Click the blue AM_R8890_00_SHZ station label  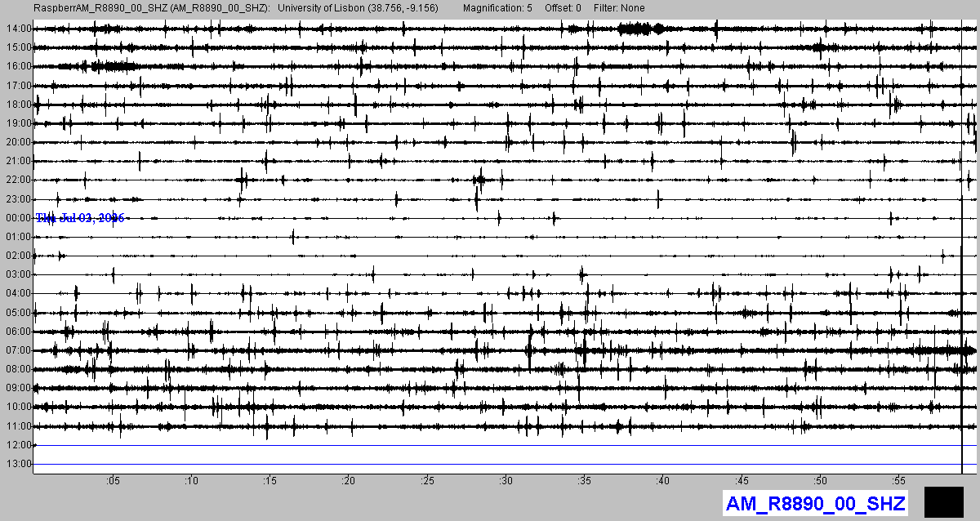pyautogui.click(x=815, y=503)
